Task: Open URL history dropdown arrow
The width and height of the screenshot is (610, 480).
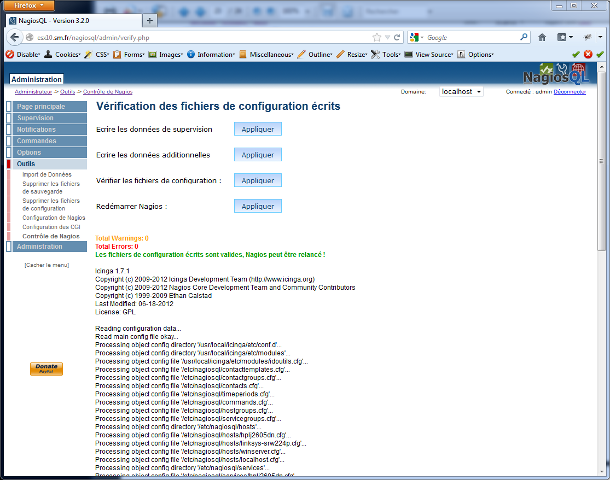Action: (x=387, y=37)
